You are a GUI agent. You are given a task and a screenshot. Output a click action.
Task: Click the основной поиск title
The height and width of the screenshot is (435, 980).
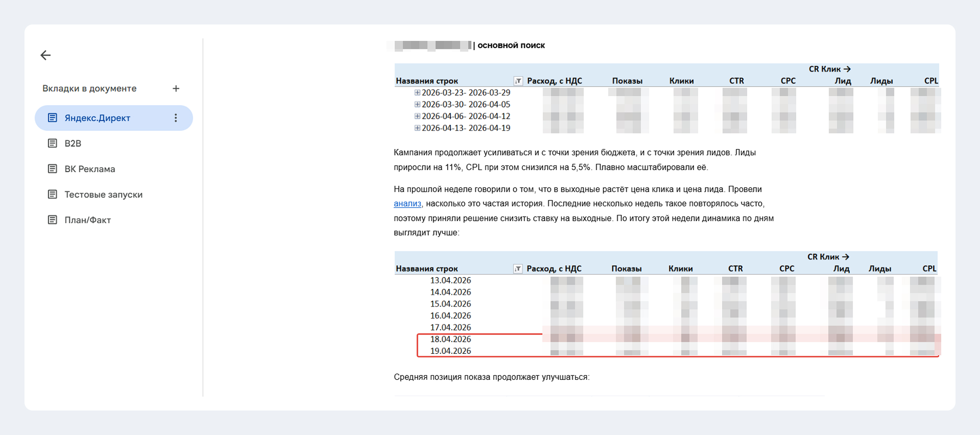(511, 45)
